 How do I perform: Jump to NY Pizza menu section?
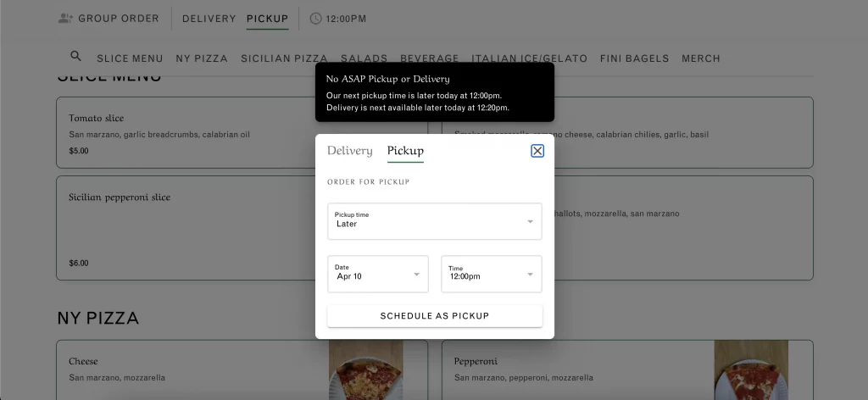pos(202,58)
